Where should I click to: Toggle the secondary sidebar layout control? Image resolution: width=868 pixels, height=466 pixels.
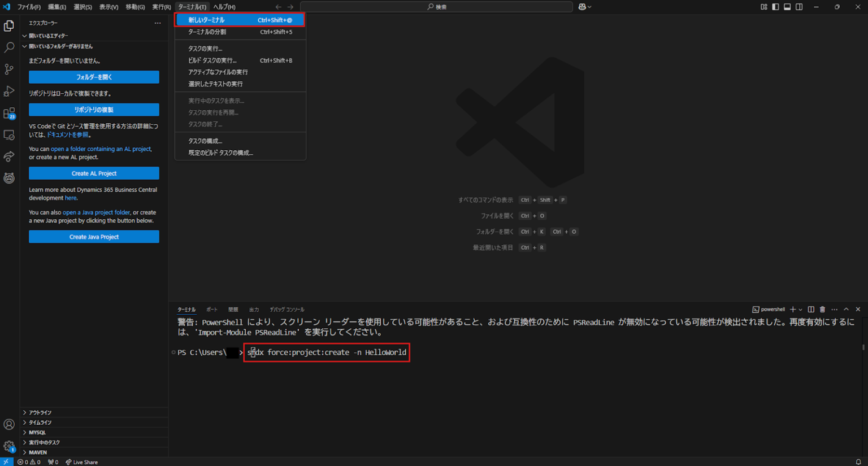[798, 7]
